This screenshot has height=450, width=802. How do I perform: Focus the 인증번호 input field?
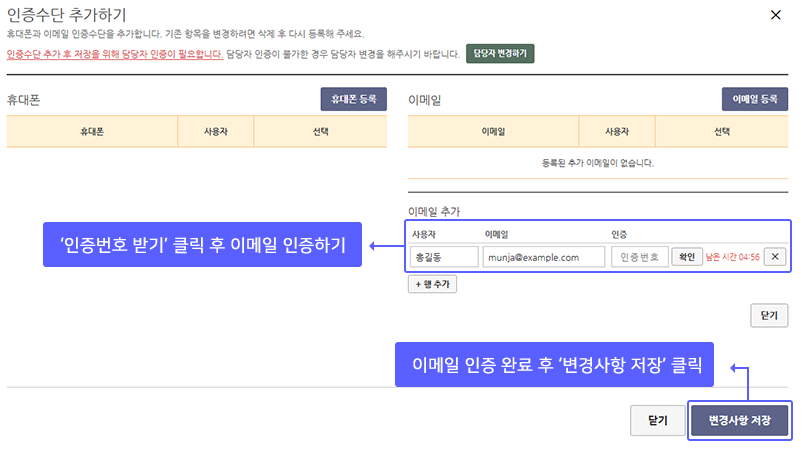tap(639, 257)
